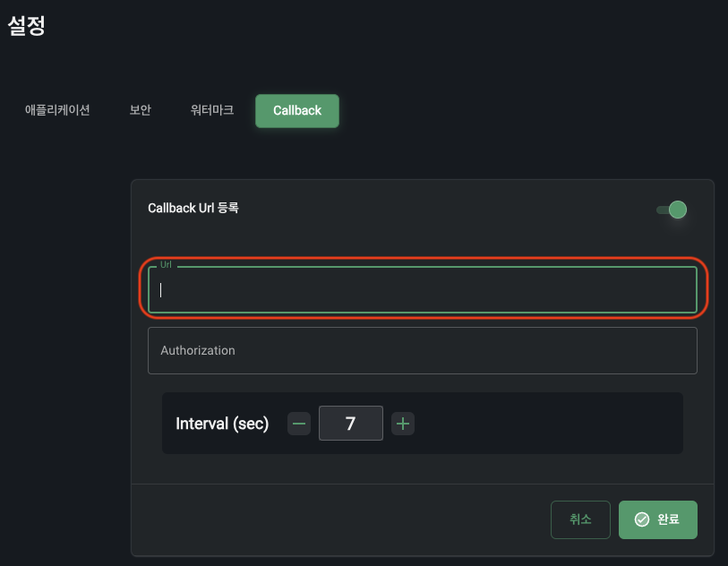
Task: Click the minus icon to decrease Interval
Action: tap(299, 424)
